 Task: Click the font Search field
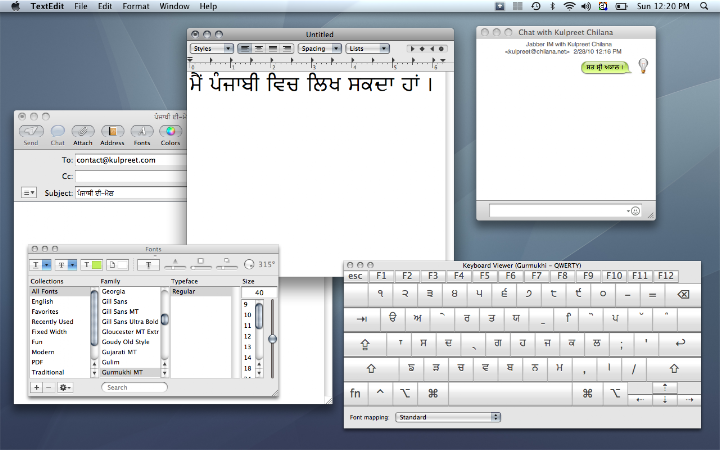[x=135, y=388]
